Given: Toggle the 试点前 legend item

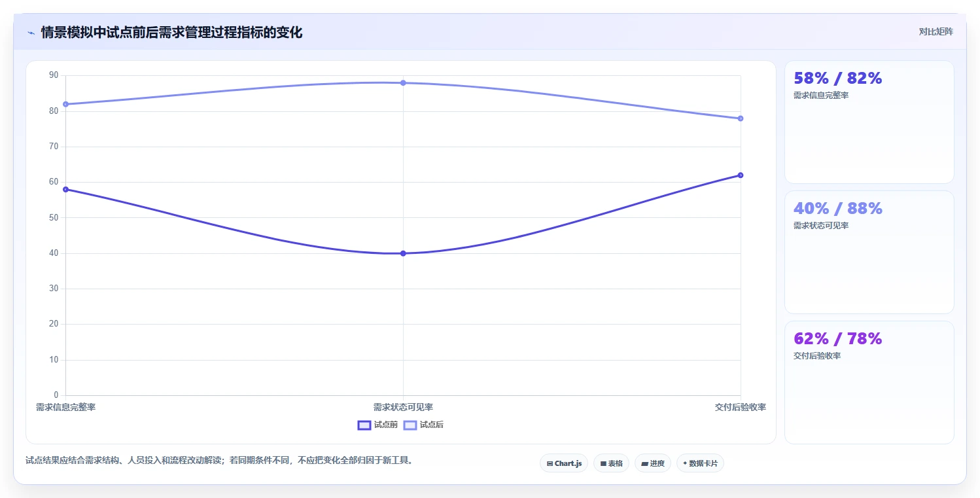Looking at the screenshot, I should point(377,425).
